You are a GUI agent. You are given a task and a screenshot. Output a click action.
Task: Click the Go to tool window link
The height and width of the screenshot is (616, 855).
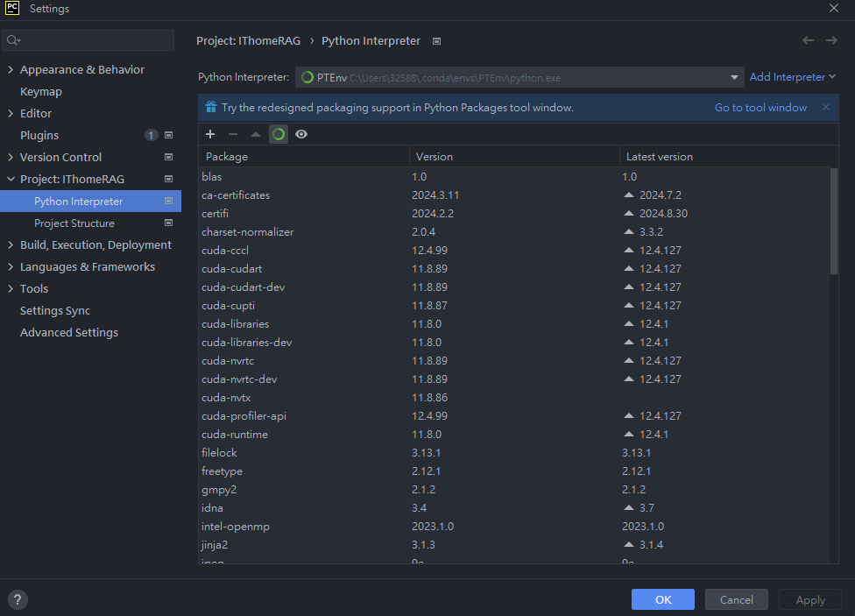760,108
